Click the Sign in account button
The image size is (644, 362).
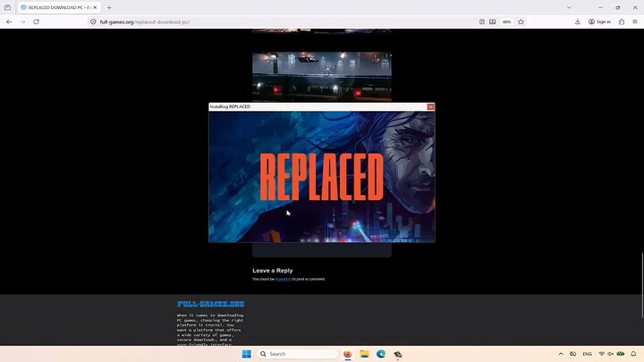(599, 21)
